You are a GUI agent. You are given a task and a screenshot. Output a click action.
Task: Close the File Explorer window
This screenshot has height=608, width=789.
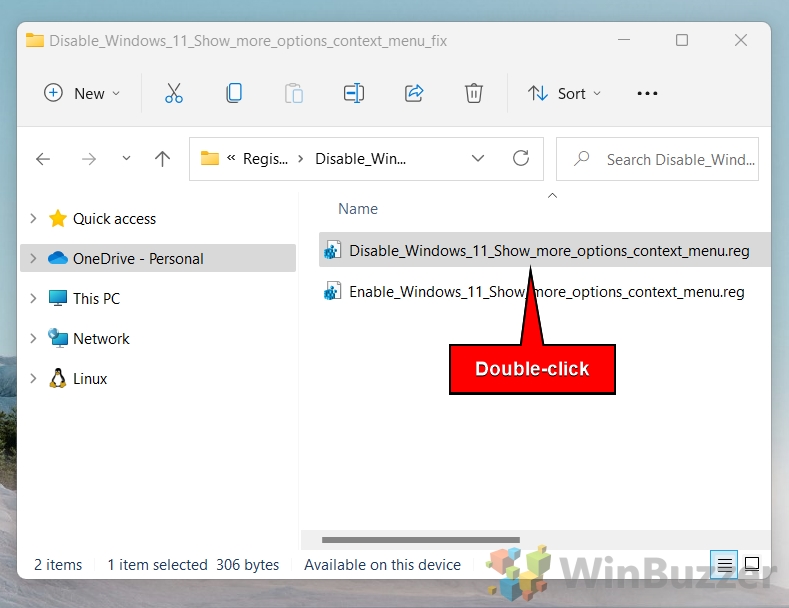(741, 40)
